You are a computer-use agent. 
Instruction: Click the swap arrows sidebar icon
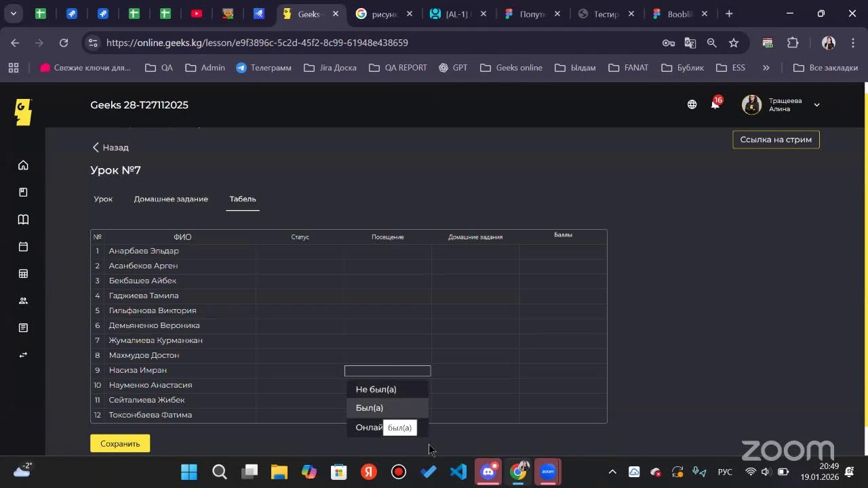click(x=23, y=355)
